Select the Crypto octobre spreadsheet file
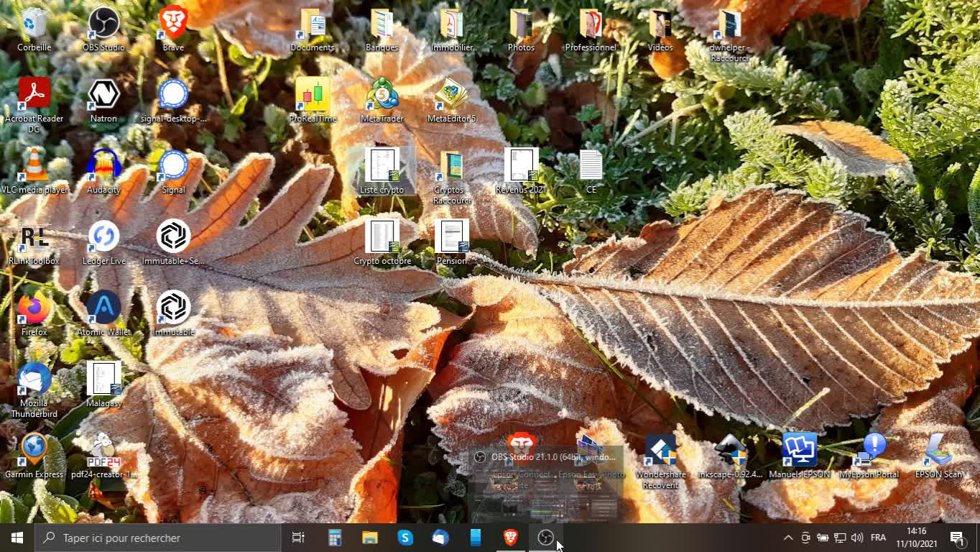Screen dimensions: 980x552 coord(382,243)
